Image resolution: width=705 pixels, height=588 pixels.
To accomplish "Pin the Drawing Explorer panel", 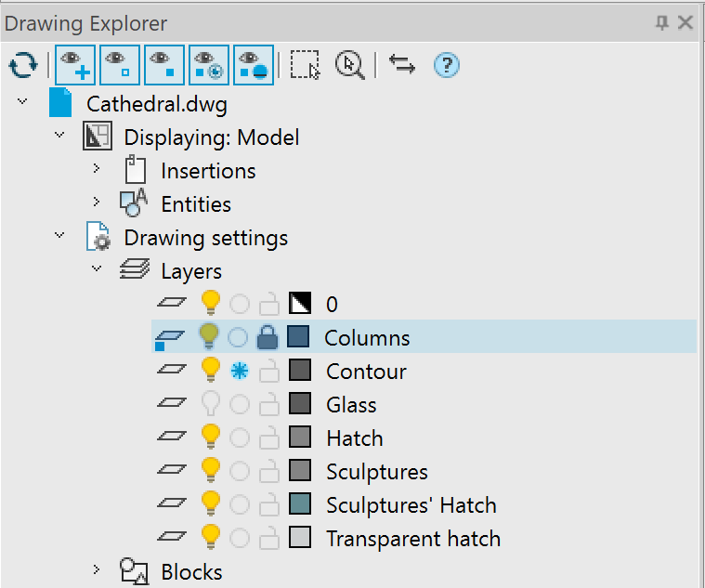I will (662, 22).
